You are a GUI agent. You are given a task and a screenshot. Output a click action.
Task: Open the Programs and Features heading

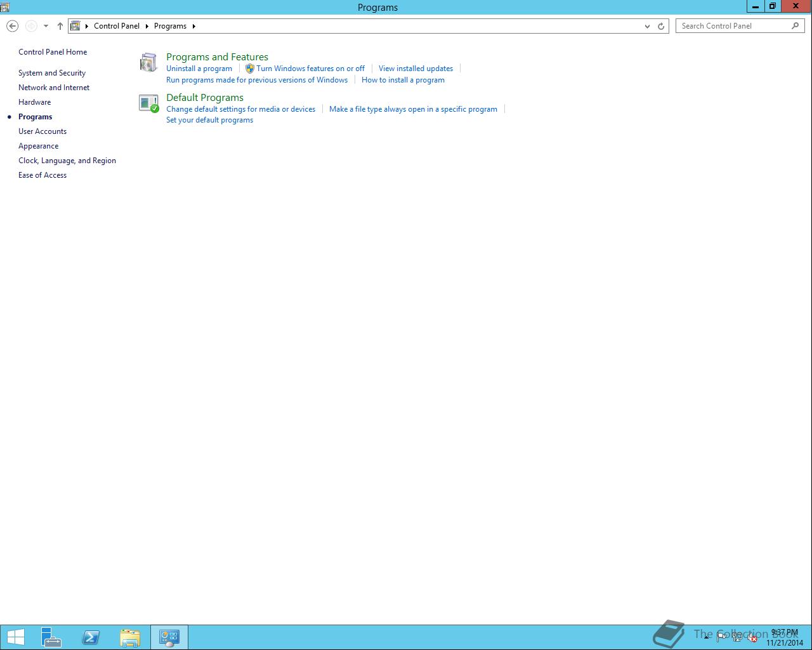coord(217,57)
